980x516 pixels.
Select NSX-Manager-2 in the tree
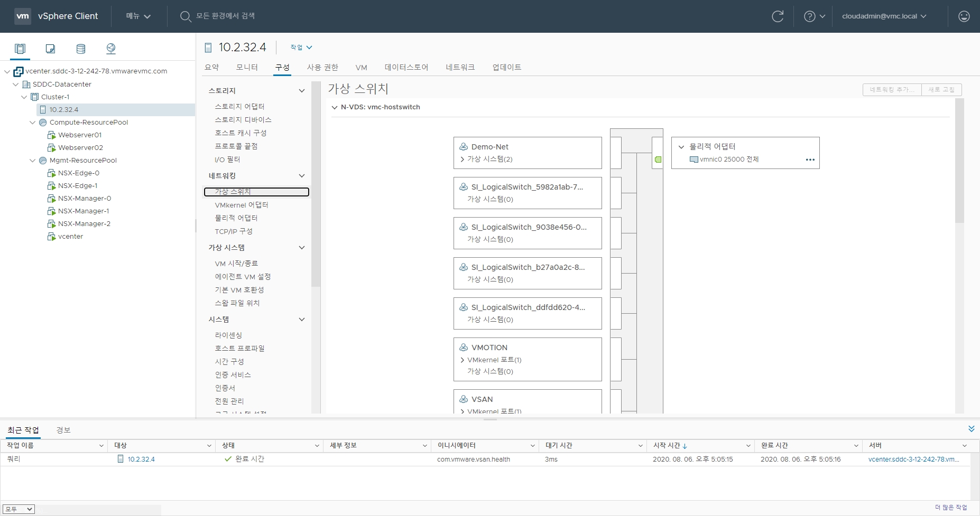(84, 224)
